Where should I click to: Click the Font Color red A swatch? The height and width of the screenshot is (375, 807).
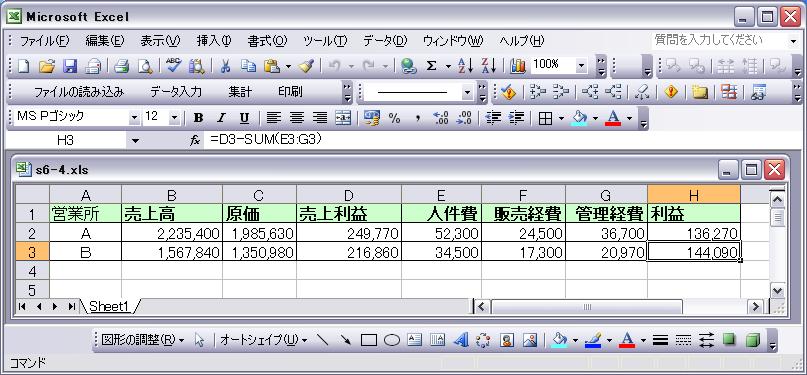(612, 118)
